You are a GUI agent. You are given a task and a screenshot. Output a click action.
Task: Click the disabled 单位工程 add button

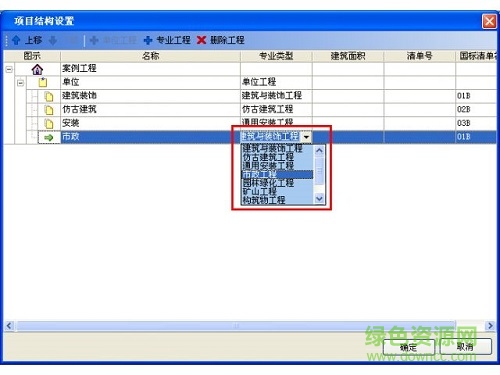coord(113,40)
